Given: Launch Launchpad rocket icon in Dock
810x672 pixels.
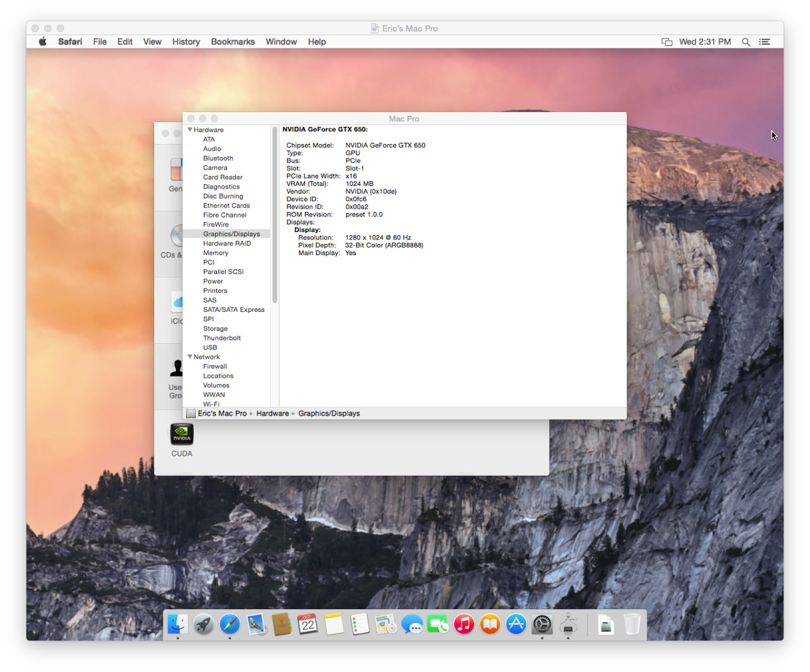Looking at the screenshot, I should [x=204, y=624].
